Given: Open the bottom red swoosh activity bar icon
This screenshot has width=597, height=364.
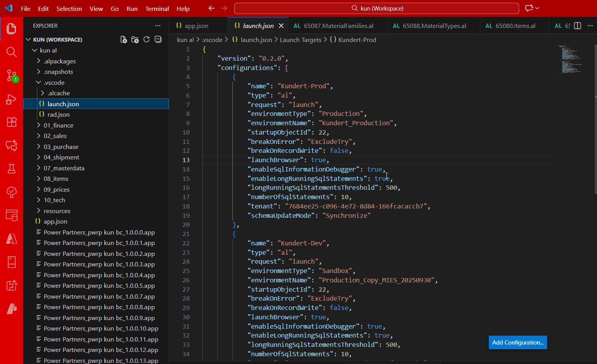Looking at the screenshot, I should click(x=12, y=309).
